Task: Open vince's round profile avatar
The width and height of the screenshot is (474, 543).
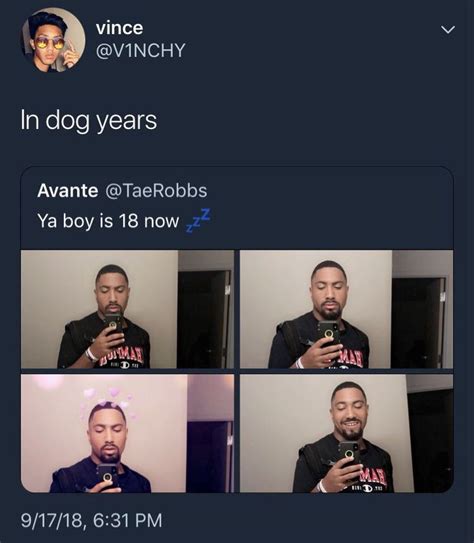Action: (54, 40)
